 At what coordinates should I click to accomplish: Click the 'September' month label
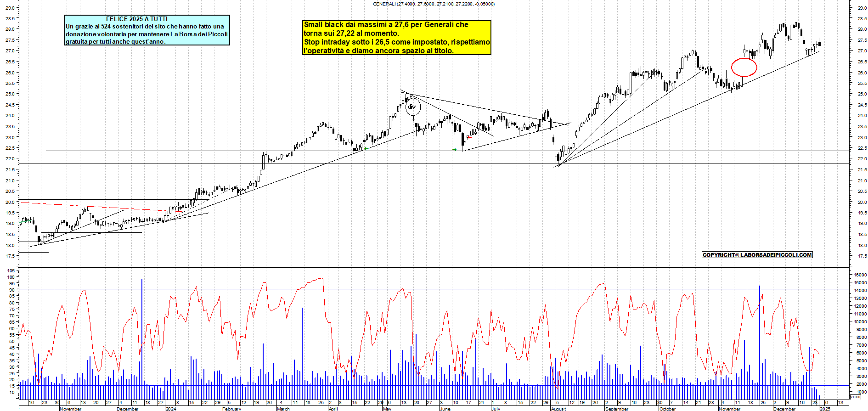(x=617, y=409)
